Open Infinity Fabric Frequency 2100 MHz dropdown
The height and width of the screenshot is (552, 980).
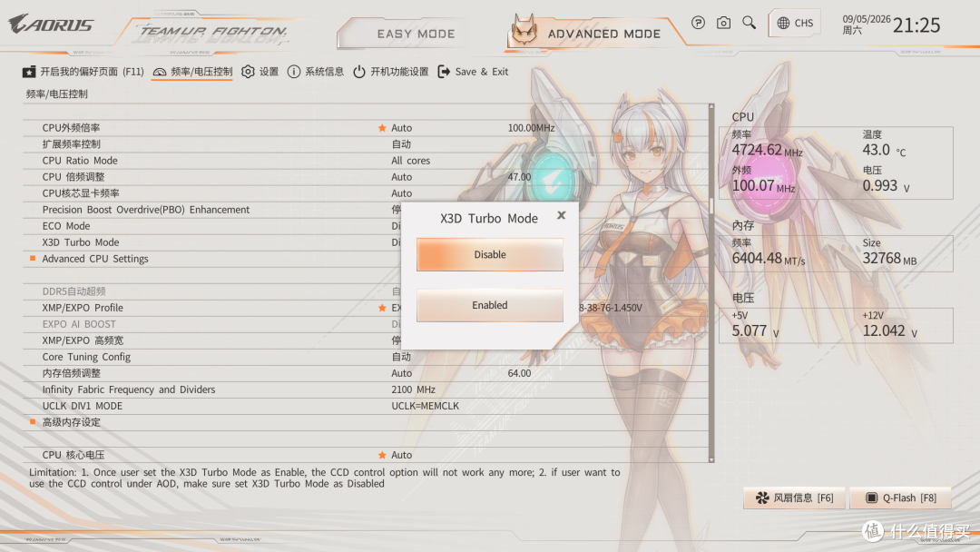coord(413,389)
